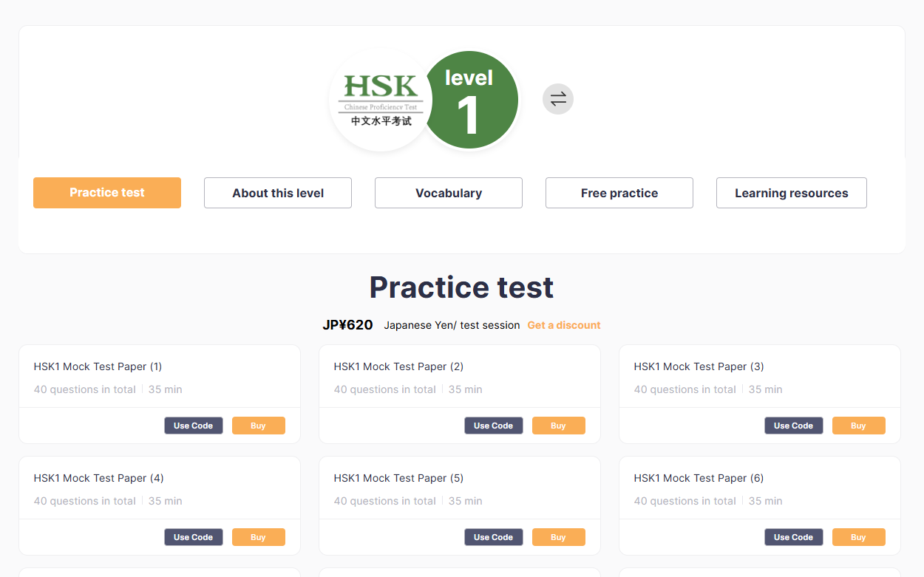Open the HSK1 Mock Test Paper (4) title
Viewport: 924px width, 577px height.
click(98, 478)
